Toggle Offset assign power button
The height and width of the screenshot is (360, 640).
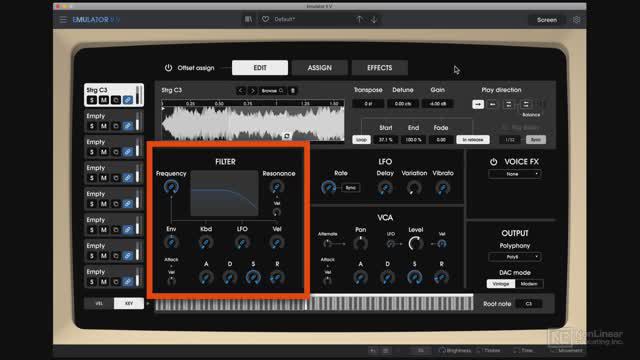[x=168, y=68]
